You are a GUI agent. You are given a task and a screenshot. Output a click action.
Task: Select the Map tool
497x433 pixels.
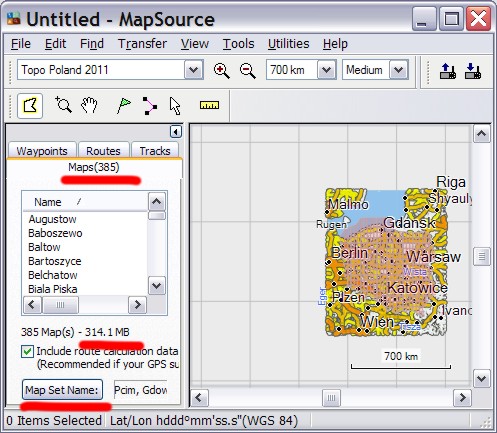tap(30, 106)
